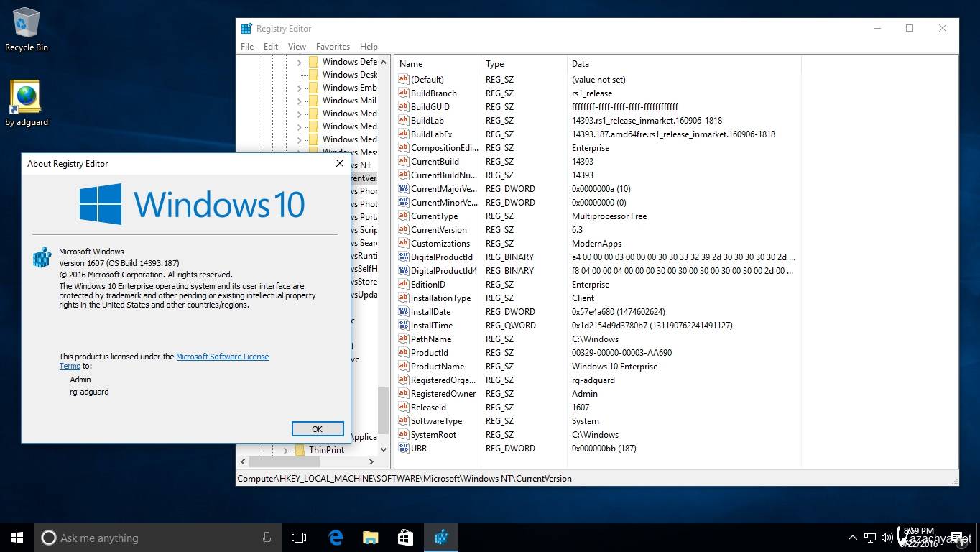Open the 'by adguard' desktop shortcut

point(26,103)
